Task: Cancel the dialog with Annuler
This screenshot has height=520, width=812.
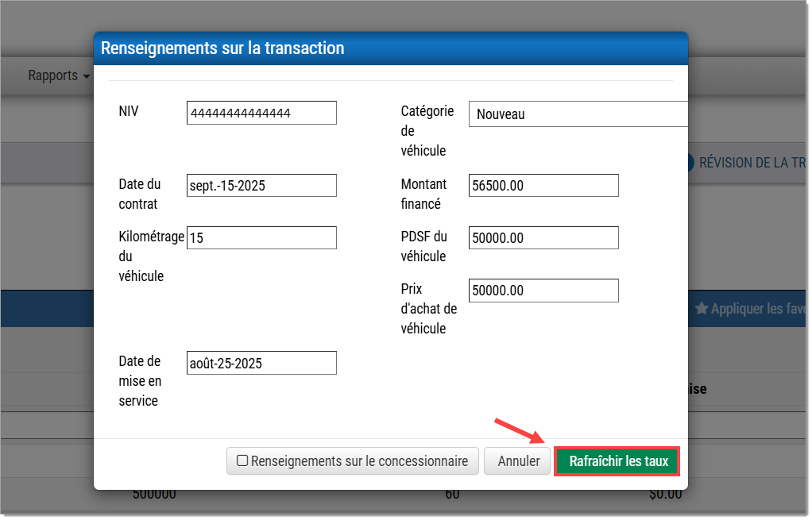Action: pos(518,461)
